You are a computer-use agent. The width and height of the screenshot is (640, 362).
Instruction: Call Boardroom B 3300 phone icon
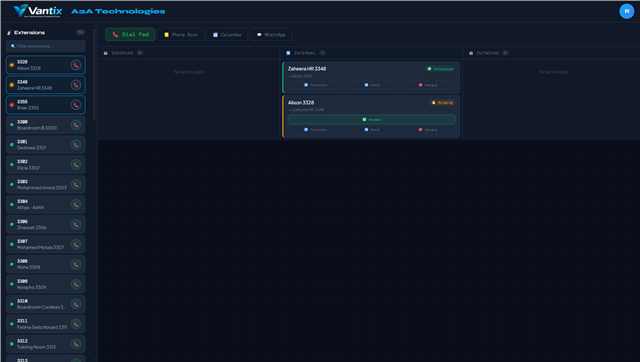(76, 125)
